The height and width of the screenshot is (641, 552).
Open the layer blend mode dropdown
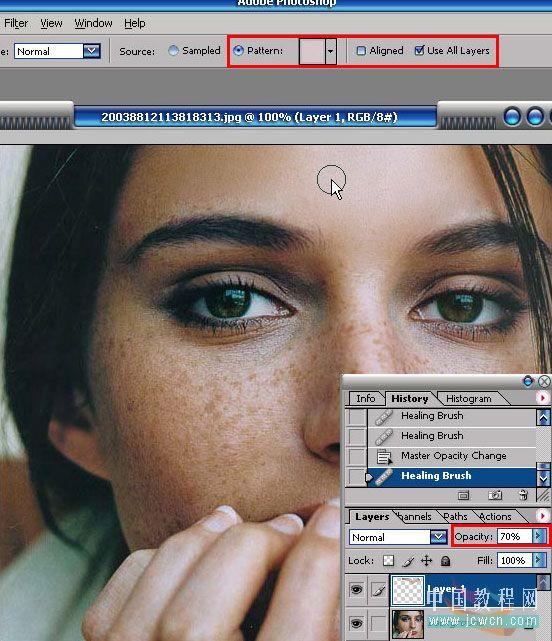398,537
